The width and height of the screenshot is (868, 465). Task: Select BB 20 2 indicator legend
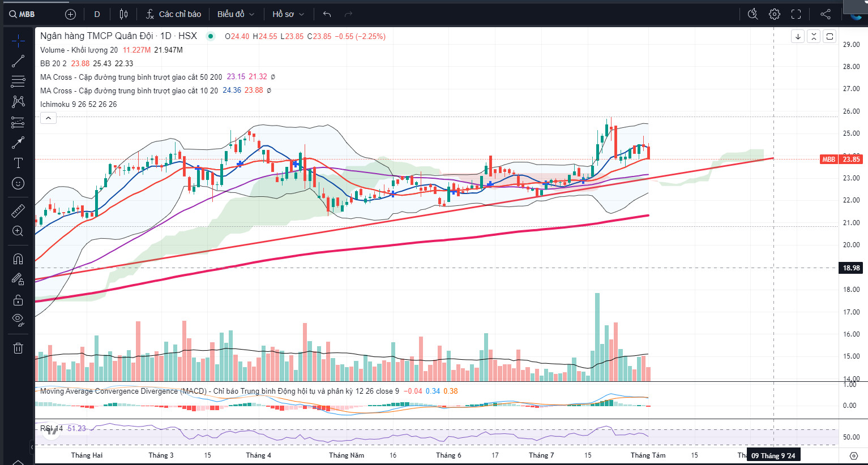point(53,63)
